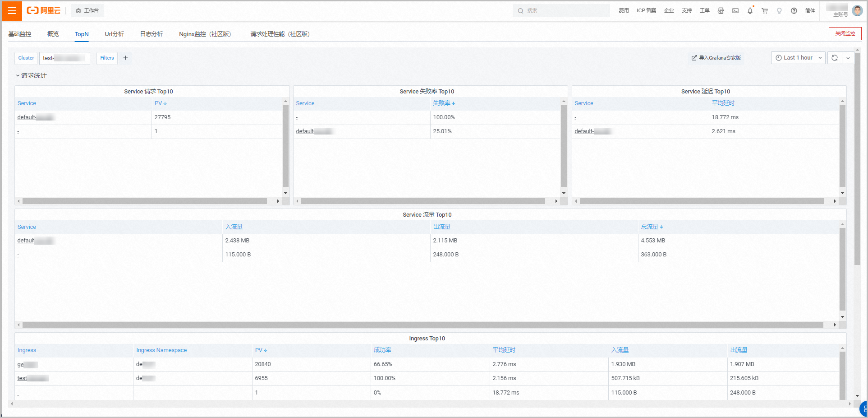
Task: Open the hamburger main menu
Action: point(12,10)
